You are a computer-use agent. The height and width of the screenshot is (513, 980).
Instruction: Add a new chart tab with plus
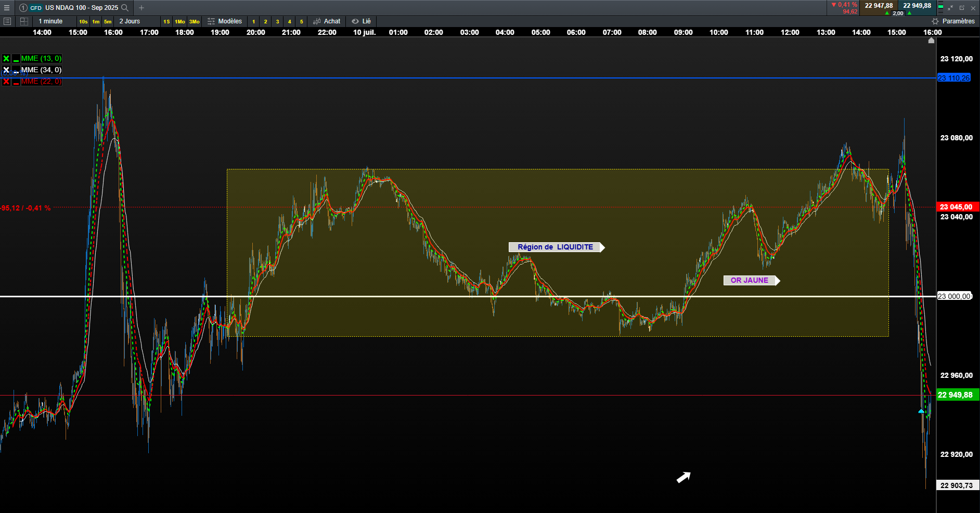[x=141, y=8]
